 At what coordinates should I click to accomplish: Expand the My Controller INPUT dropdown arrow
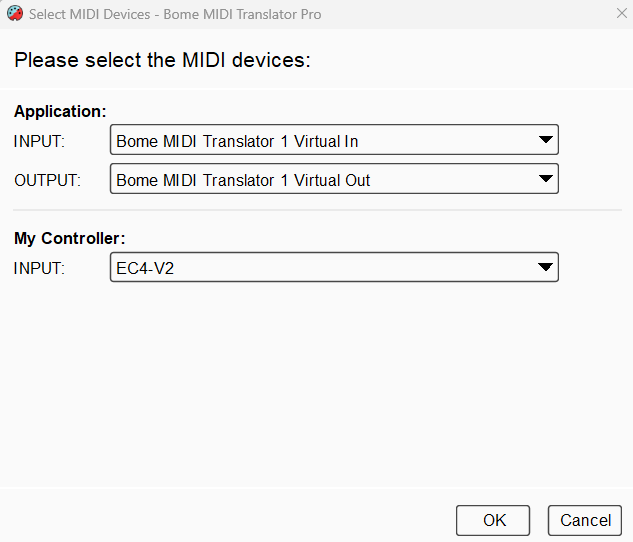pos(545,267)
